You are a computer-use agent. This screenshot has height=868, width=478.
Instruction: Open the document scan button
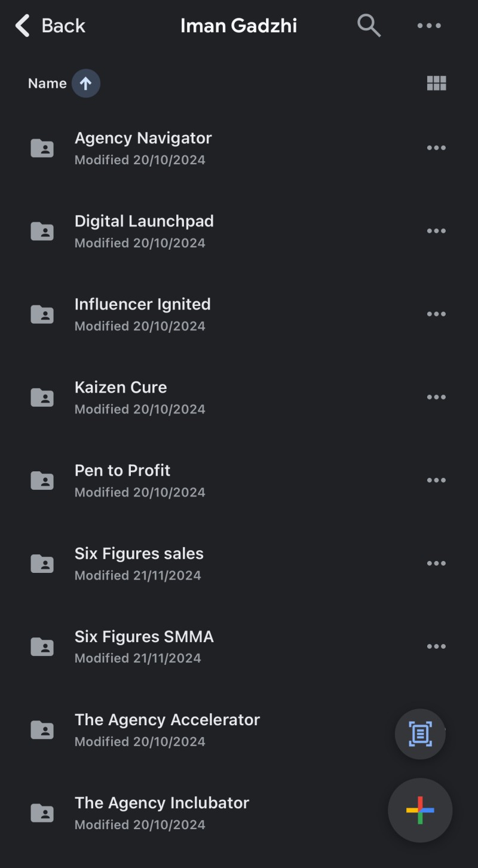coord(420,734)
